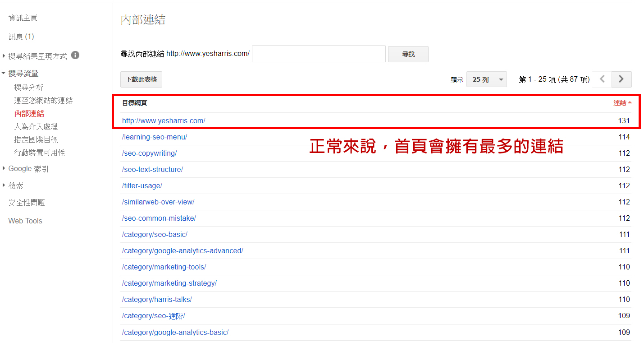Open the /category/marketing-tools/ link
Image resolution: width=644 pixels, height=343 pixels.
point(164,267)
